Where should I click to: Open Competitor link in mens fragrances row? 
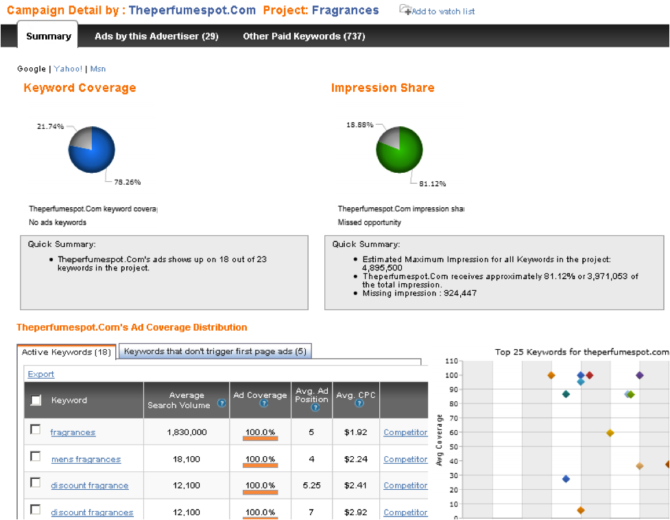click(x=405, y=459)
